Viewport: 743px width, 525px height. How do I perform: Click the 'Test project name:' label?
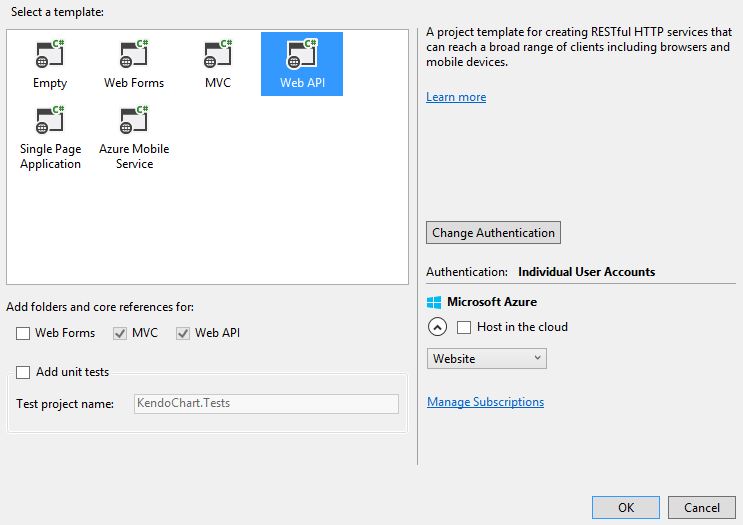65,404
